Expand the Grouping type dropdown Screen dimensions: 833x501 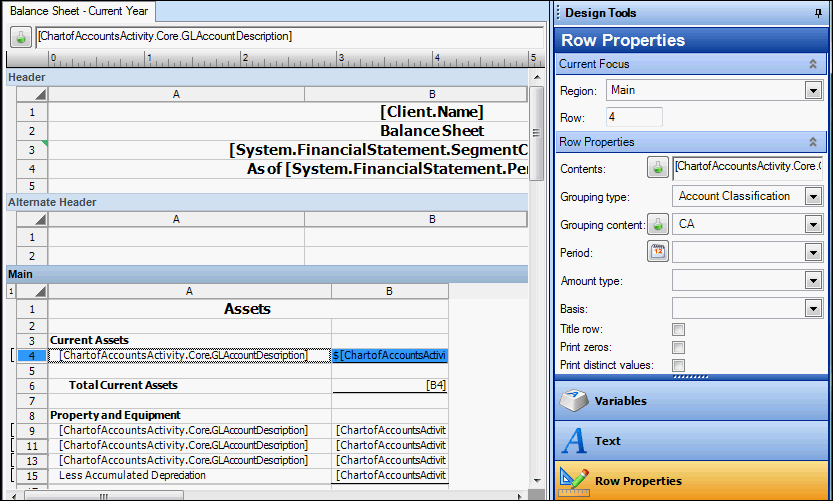click(813, 196)
